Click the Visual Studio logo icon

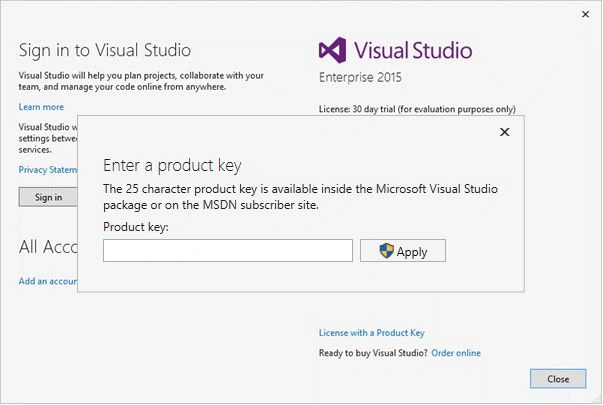(x=332, y=50)
